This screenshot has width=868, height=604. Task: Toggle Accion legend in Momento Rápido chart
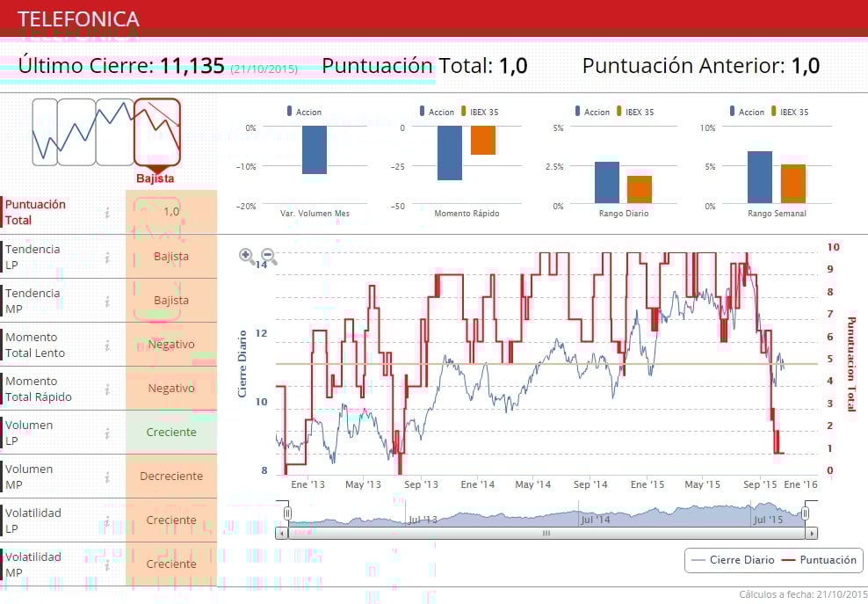[437, 112]
